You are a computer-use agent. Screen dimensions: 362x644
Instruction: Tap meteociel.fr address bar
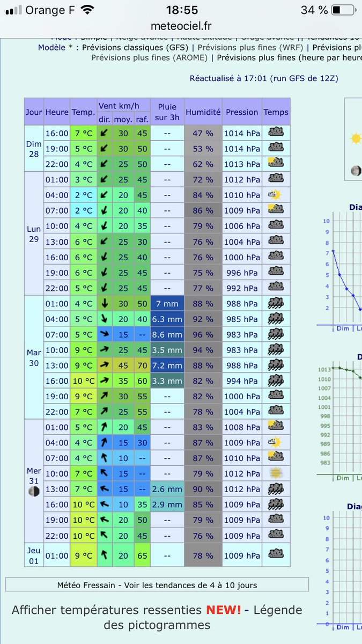pos(181,26)
